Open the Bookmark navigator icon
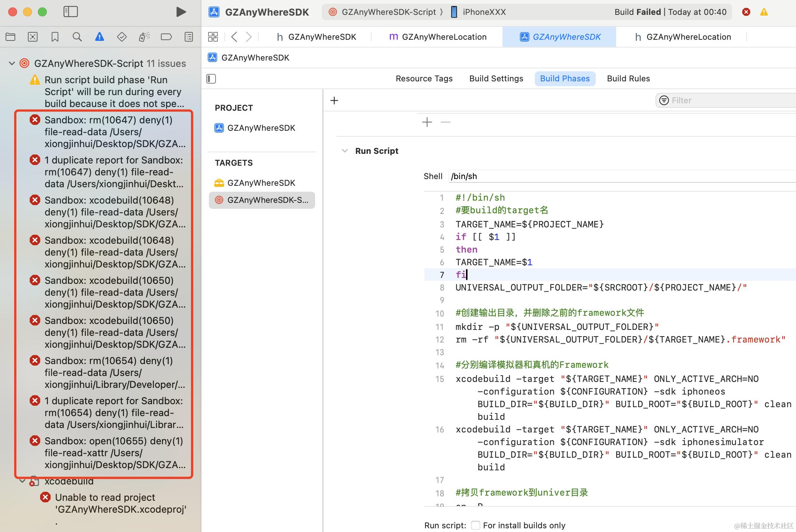Viewport: 796px width, 532px height. (55, 37)
